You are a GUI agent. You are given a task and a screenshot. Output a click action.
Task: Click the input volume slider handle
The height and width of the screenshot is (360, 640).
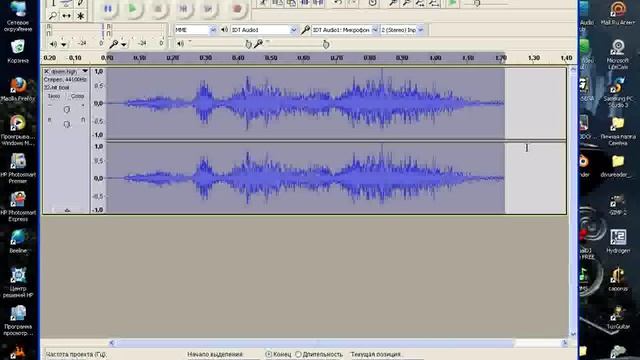(325, 44)
